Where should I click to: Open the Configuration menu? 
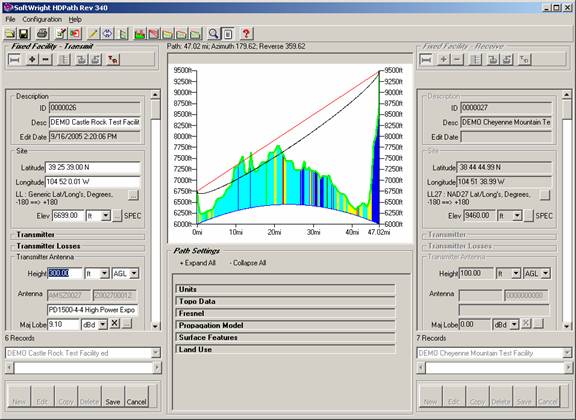(42, 19)
